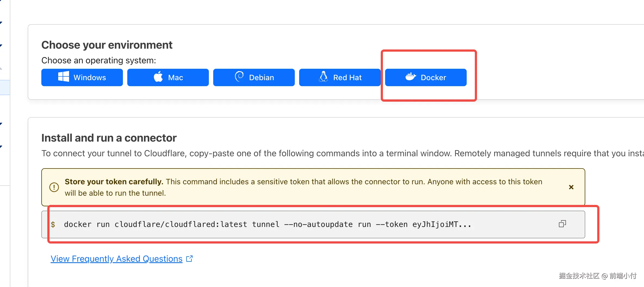Click the "Install and run a connector" heading

pyautogui.click(x=109, y=138)
